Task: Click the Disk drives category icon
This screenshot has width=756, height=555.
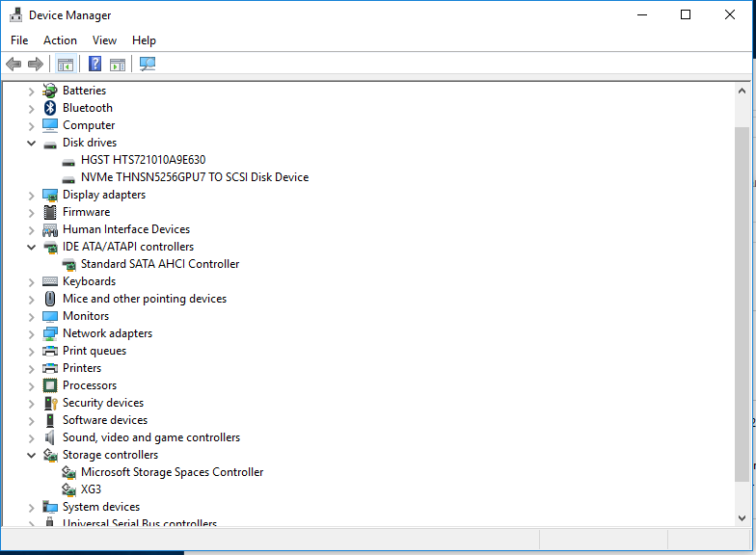Action: 50,144
